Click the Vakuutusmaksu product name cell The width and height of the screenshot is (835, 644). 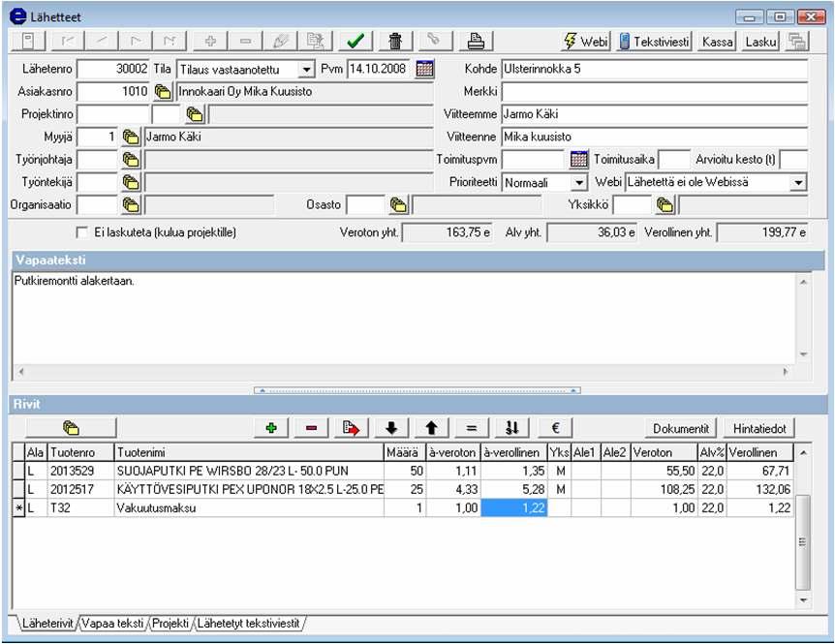(x=249, y=507)
